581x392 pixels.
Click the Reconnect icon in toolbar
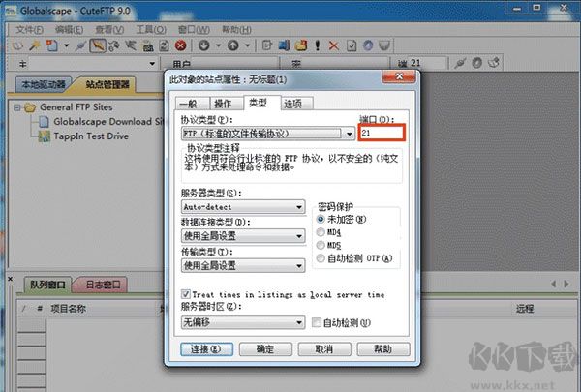click(x=114, y=45)
